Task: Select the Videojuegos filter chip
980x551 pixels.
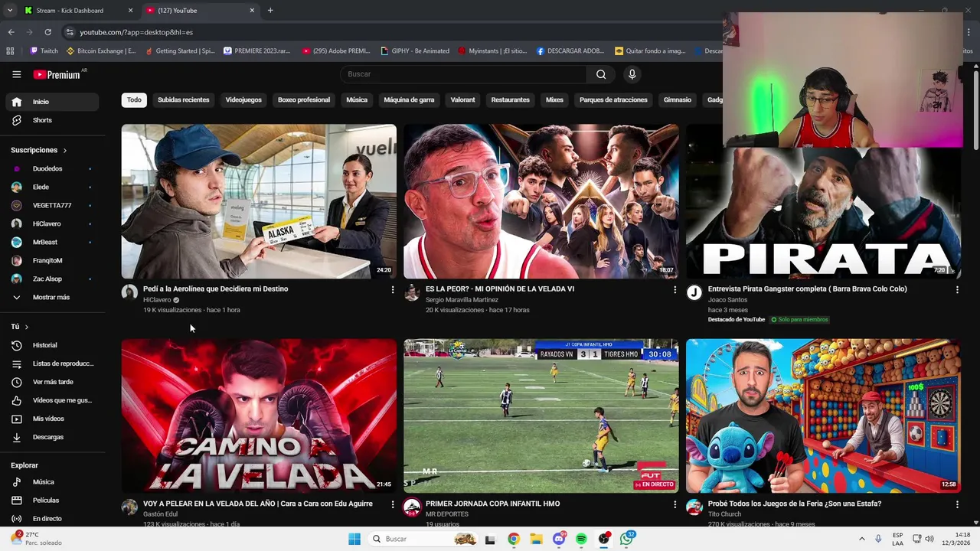Action: pyautogui.click(x=243, y=100)
